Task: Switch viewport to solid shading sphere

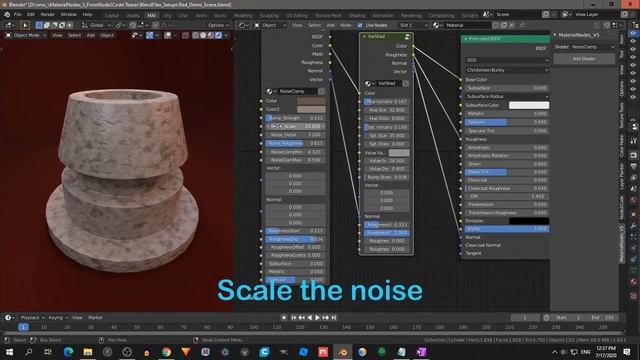Action: tap(203, 36)
